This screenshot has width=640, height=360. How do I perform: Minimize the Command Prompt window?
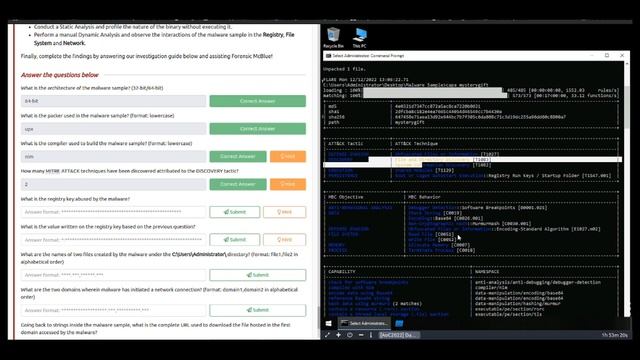point(592,56)
